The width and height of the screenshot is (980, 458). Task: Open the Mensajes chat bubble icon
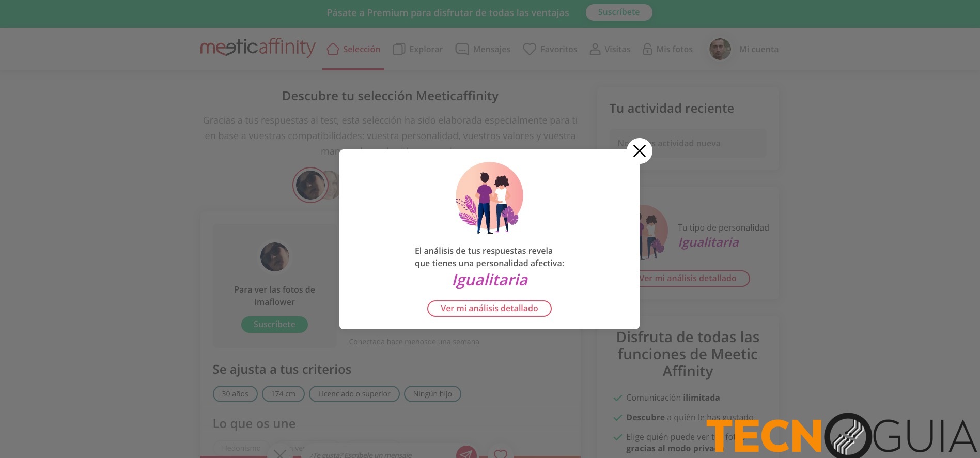pos(462,49)
